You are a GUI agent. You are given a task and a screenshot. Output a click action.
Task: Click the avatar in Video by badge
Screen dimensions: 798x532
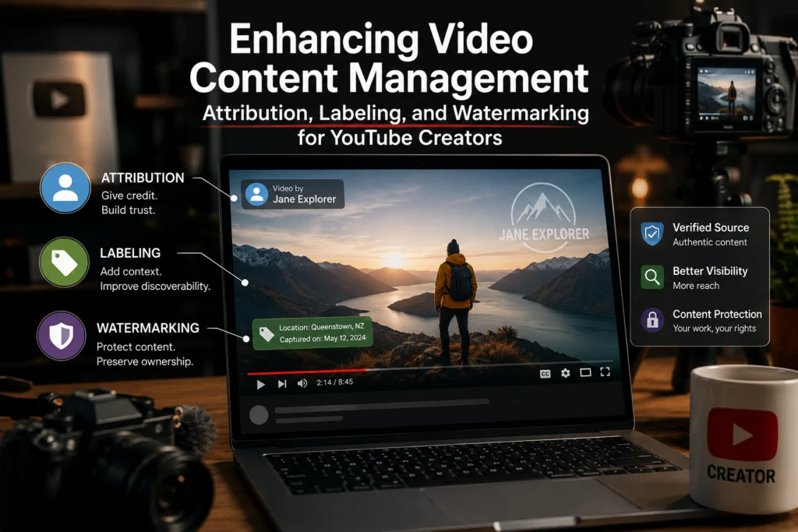pyautogui.click(x=257, y=194)
